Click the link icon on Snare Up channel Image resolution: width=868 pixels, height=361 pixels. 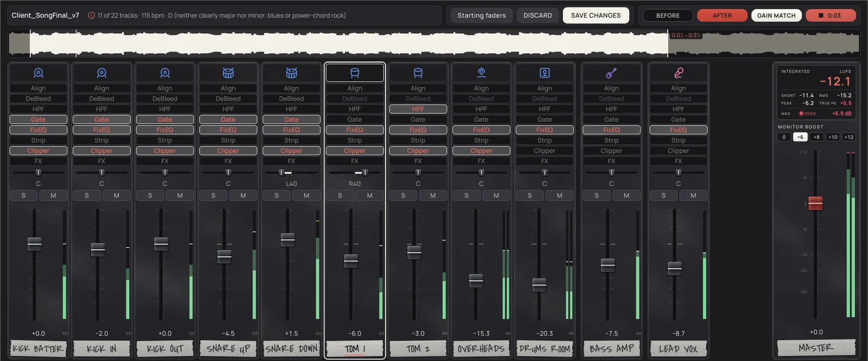(255, 333)
